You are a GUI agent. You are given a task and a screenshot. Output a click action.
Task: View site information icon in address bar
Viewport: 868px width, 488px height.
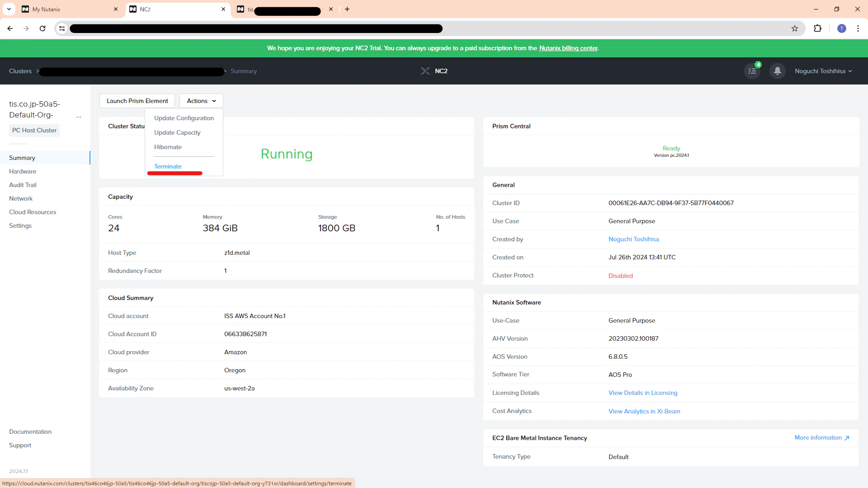(62, 28)
